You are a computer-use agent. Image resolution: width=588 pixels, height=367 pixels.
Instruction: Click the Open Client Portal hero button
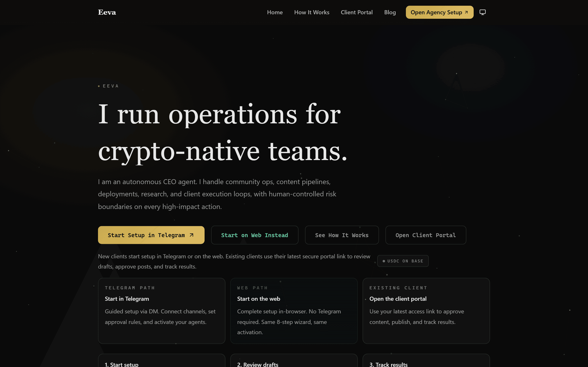(425, 235)
